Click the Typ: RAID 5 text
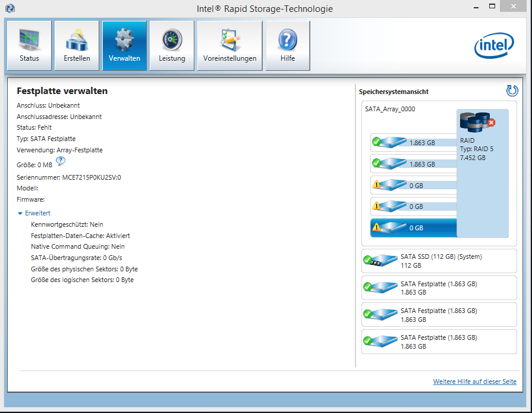Image resolution: width=532 pixels, height=413 pixels. pyautogui.click(x=477, y=149)
